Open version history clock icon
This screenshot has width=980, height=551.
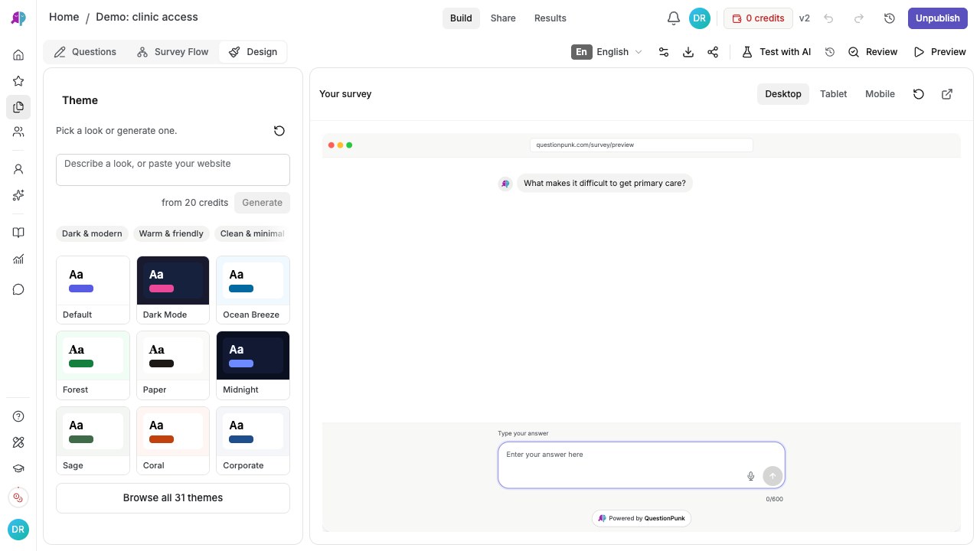pos(890,18)
